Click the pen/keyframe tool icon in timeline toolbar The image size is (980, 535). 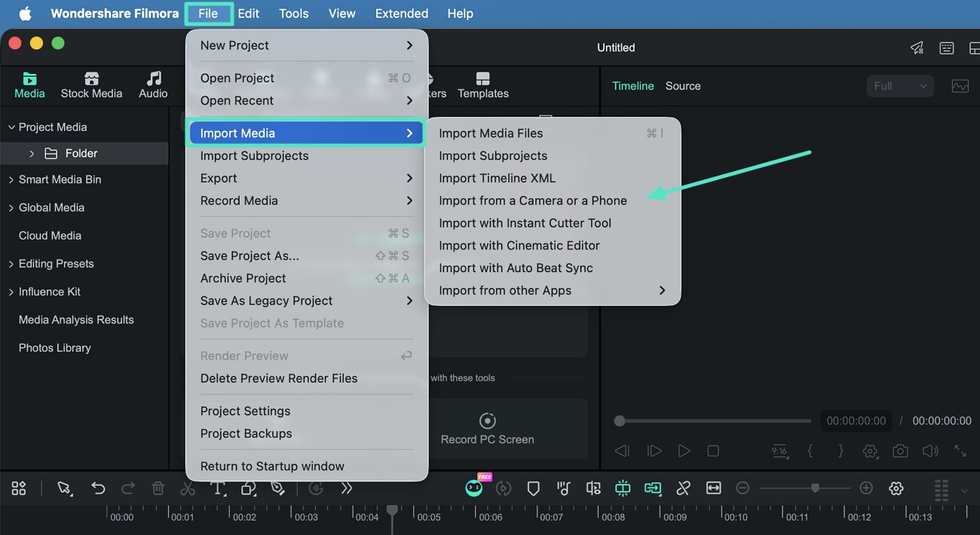(278, 488)
